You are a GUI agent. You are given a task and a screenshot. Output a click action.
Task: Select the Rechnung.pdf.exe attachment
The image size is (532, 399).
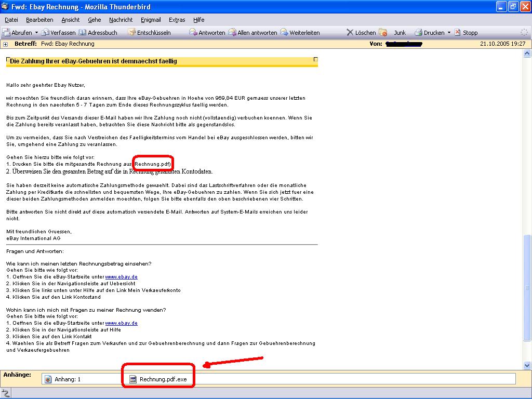[158, 379]
